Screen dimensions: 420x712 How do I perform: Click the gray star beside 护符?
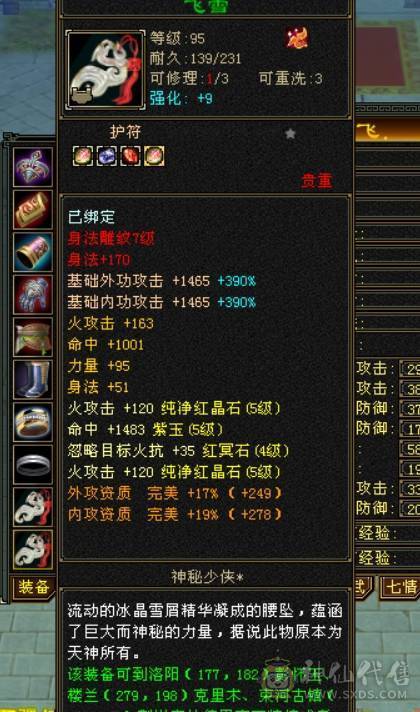(x=290, y=134)
